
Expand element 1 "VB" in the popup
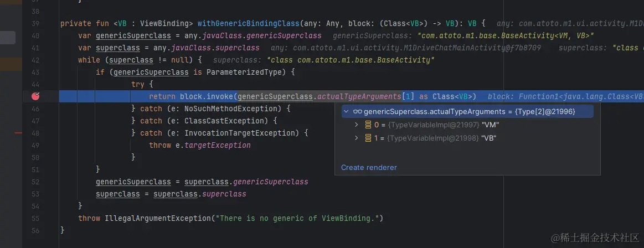click(x=357, y=138)
